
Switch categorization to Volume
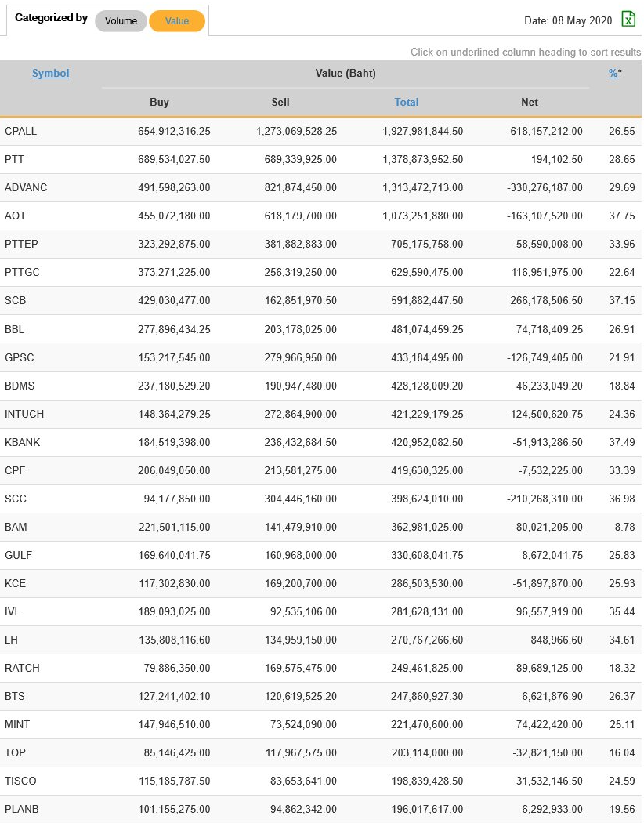click(121, 21)
